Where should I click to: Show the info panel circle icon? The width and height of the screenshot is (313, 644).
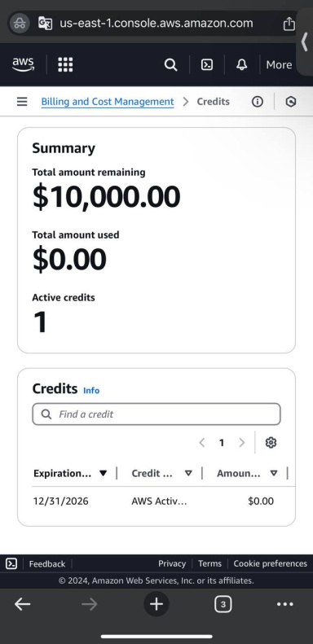tap(258, 102)
